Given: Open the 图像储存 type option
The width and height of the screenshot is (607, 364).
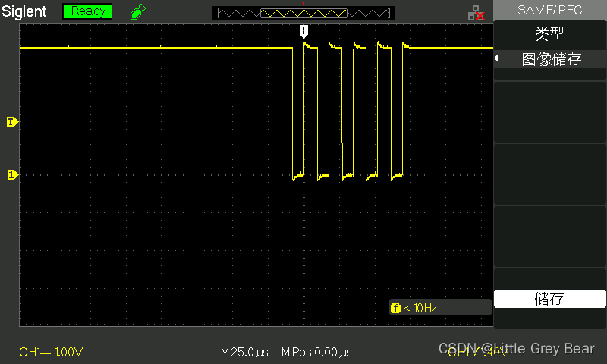Looking at the screenshot, I should point(552,59).
